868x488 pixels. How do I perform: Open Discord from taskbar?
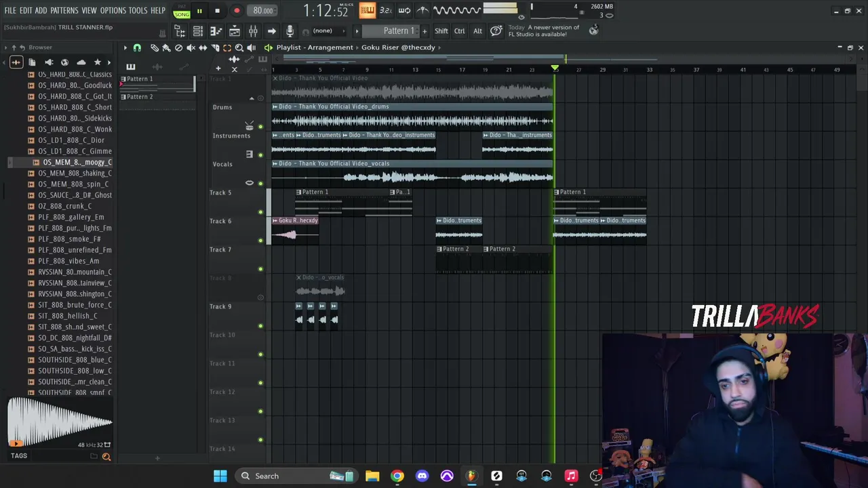[x=422, y=476]
